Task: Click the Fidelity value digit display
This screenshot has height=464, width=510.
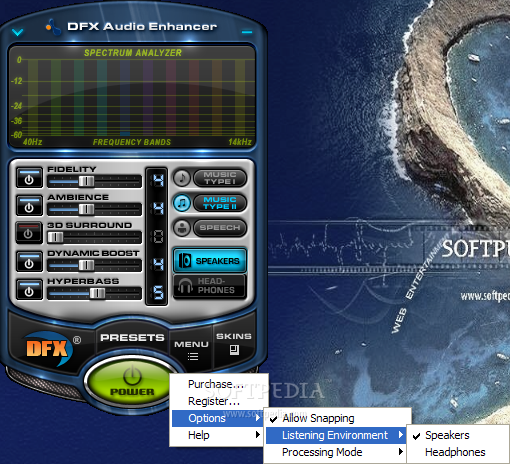Action: (x=157, y=180)
